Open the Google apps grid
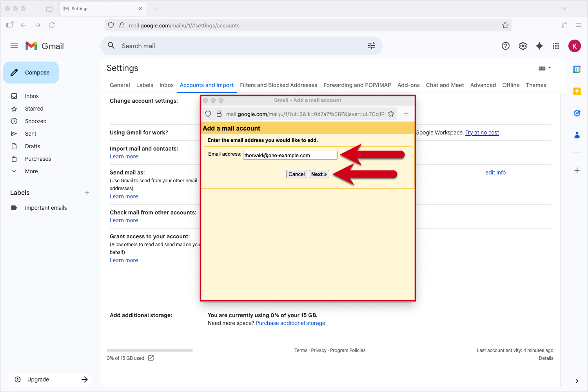 click(556, 46)
